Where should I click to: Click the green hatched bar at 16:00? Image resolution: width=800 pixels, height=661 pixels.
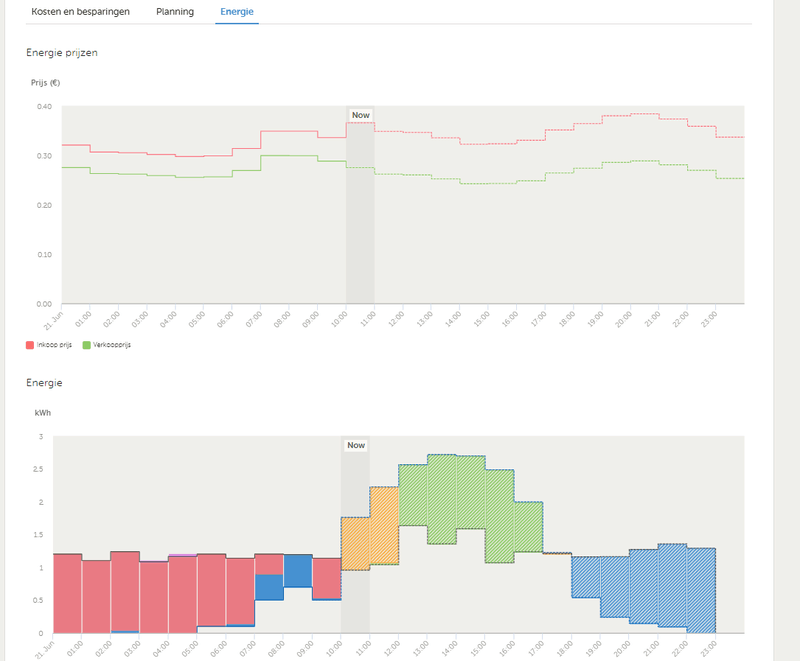[x=529, y=527]
